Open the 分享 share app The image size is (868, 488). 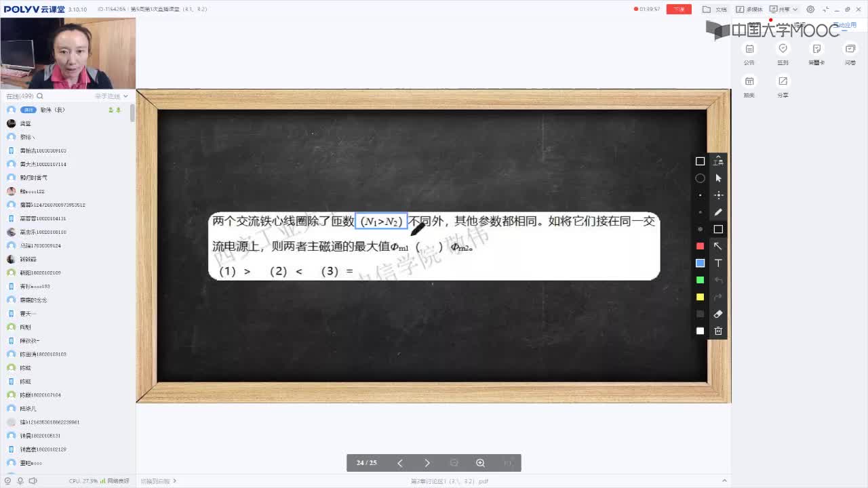coord(783,87)
